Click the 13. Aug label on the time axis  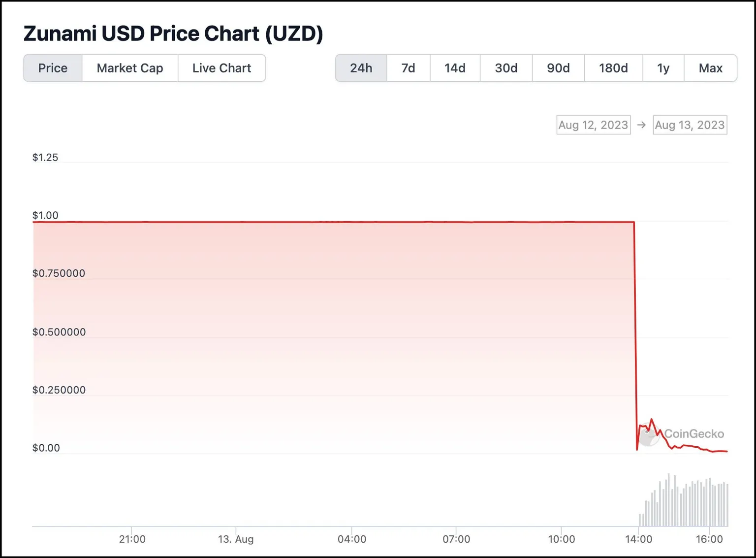(237, 539)
